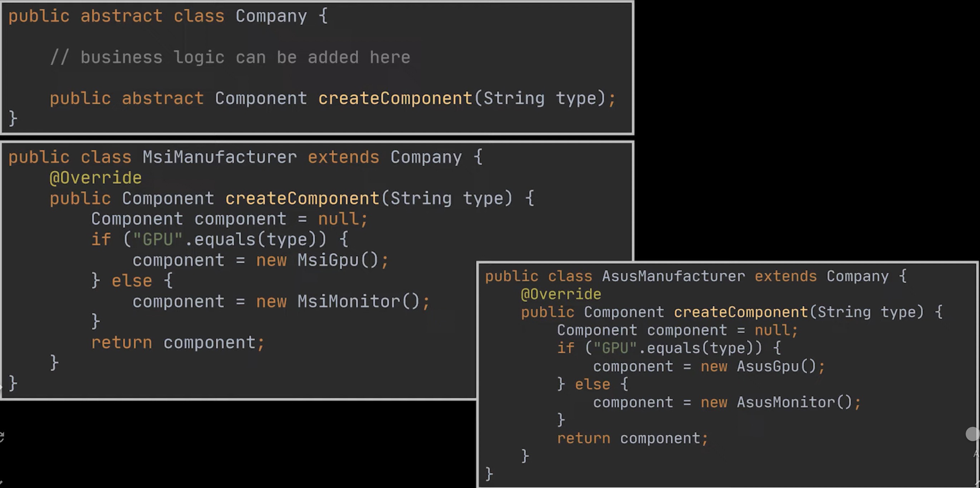Click the AsusManufacturer class name

(673, 276)
